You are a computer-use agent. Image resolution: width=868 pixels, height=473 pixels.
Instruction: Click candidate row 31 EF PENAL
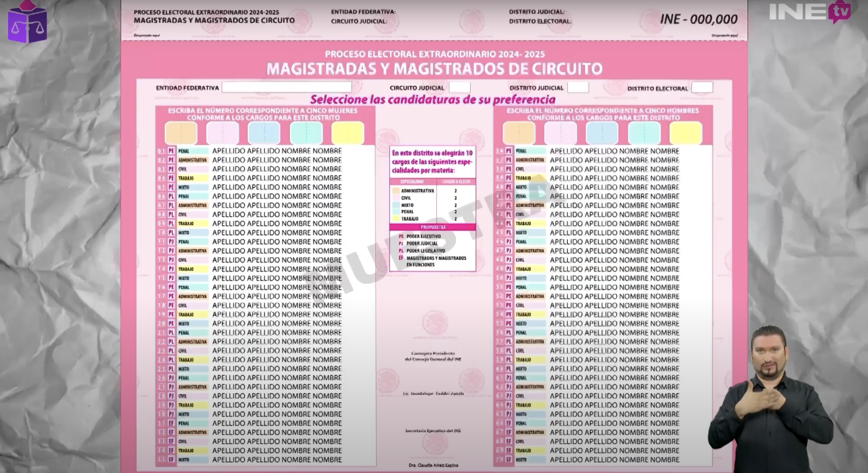(x=266, y=423)
